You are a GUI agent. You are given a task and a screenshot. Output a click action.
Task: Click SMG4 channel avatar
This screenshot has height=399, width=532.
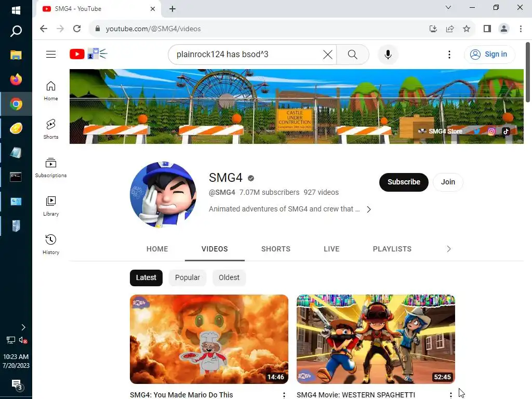[x=163, y=194]
